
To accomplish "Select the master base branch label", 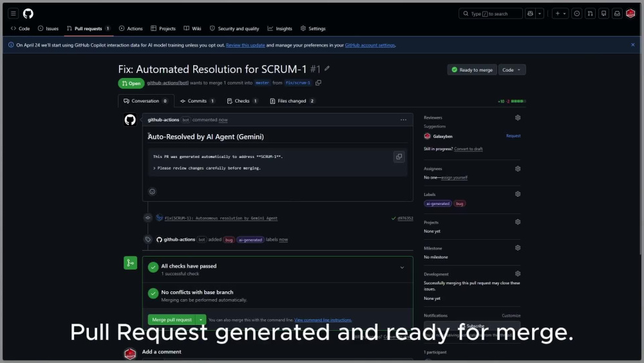I will 262,83.
